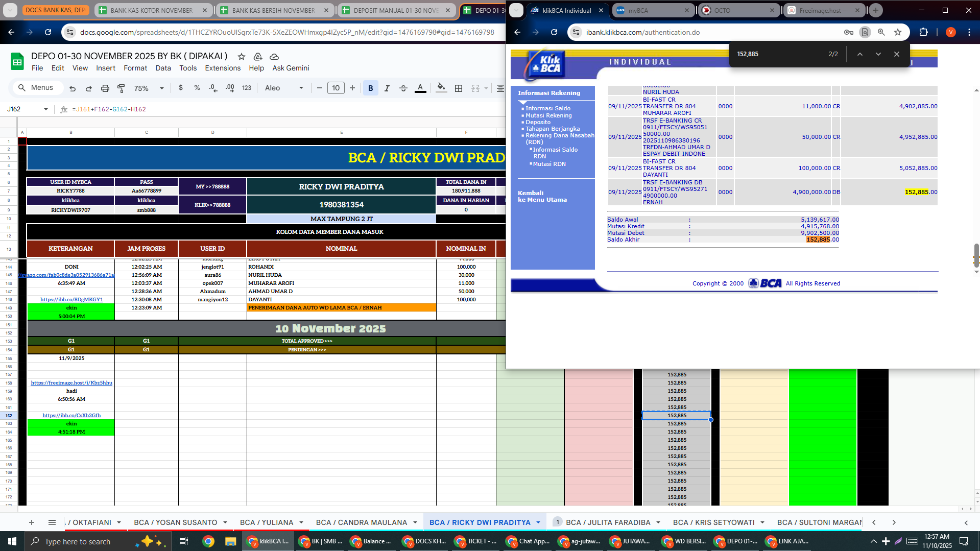
Task: Open the File menu in Sheets
Action: [x=37, y=68]
